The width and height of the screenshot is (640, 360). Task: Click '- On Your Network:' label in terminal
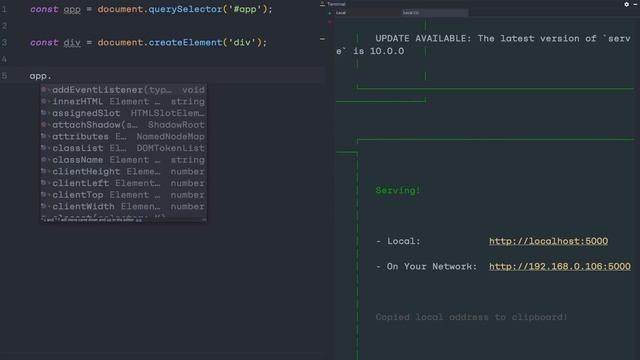pos(426,266)
